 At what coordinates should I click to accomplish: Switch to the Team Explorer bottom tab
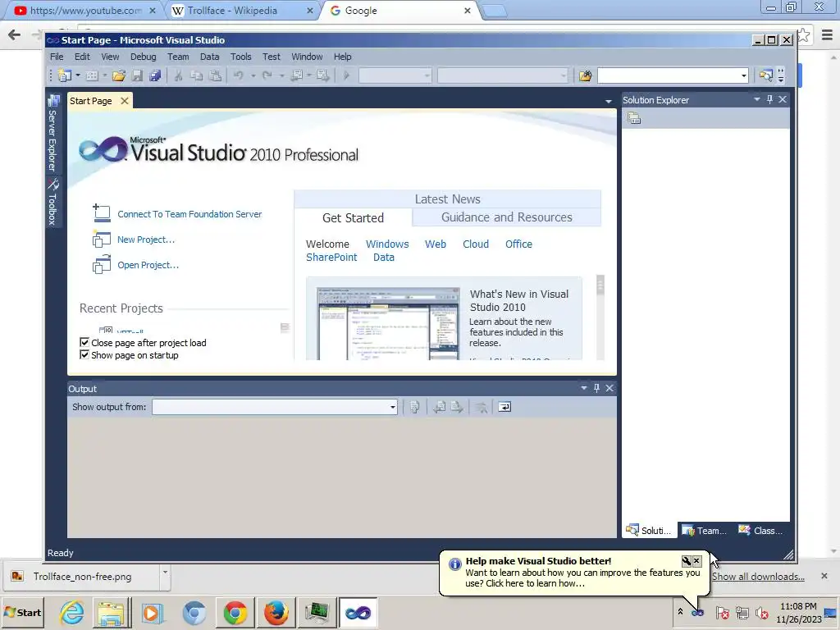tap(705, 531)
